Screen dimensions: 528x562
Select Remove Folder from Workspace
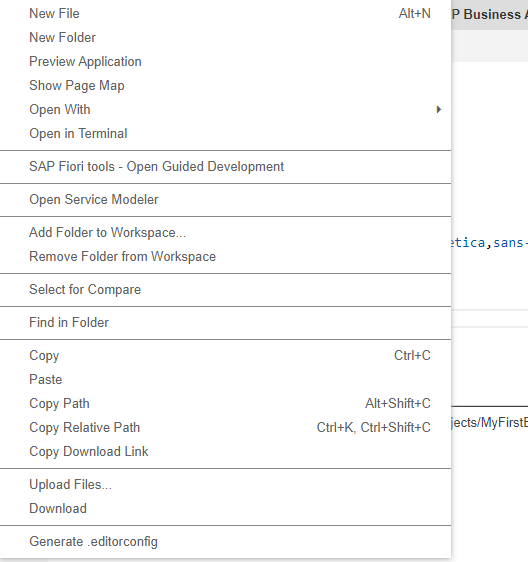225,257
